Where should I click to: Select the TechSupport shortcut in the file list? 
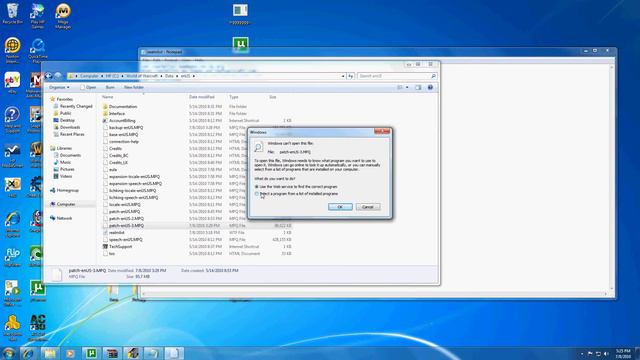click(x=120, y=247)
